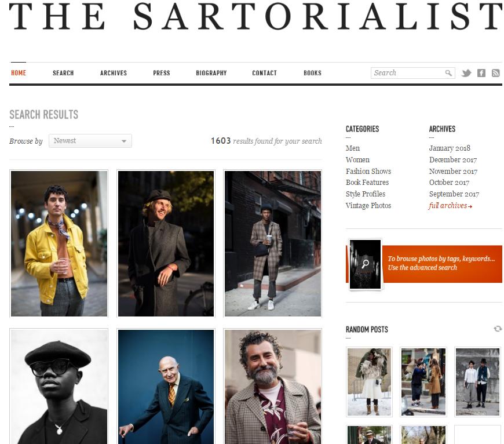This screenshot has height=444, width=504.
Task: Open the Books navigation item
Action: [312, 73]
